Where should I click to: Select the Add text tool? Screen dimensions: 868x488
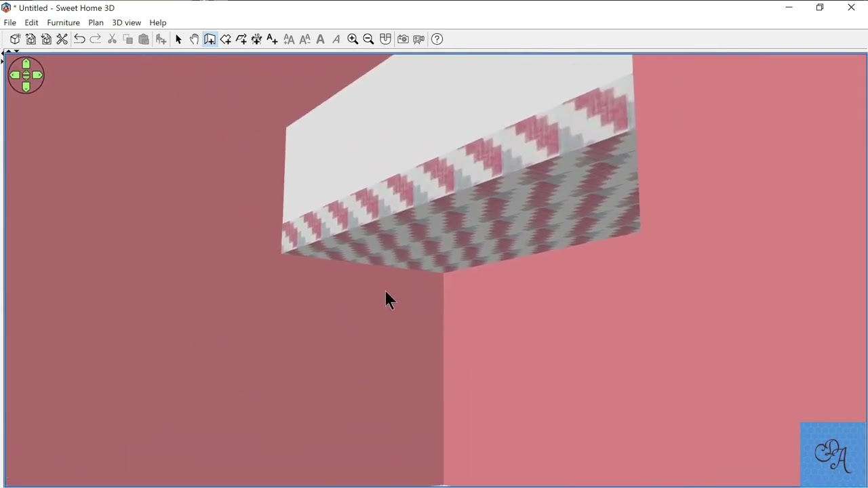click(x=272, y=39)
